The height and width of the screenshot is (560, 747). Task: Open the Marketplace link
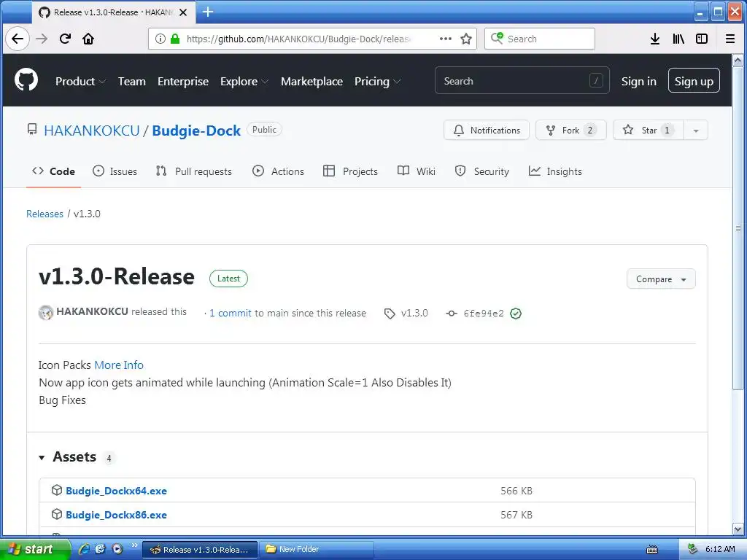(311, 82)
